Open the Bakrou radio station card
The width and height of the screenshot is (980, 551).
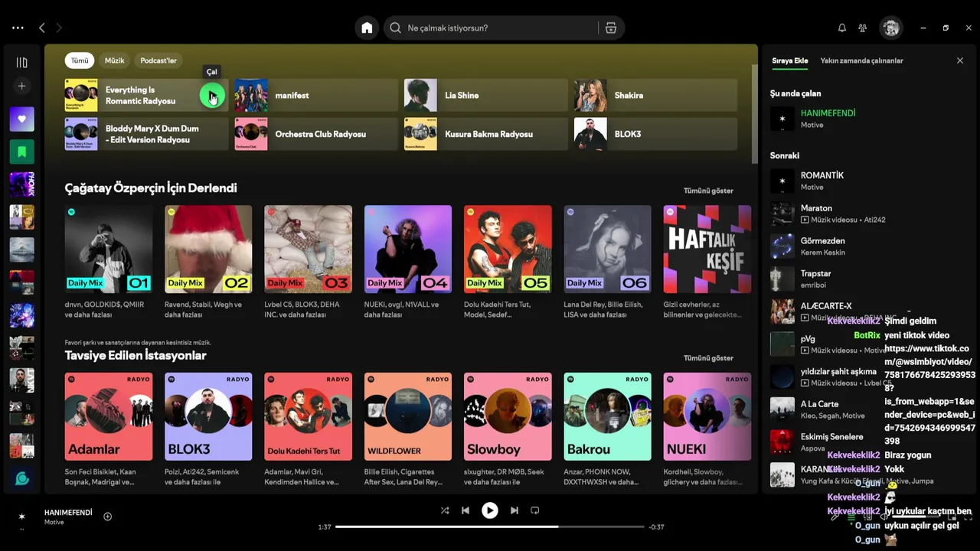608,416
